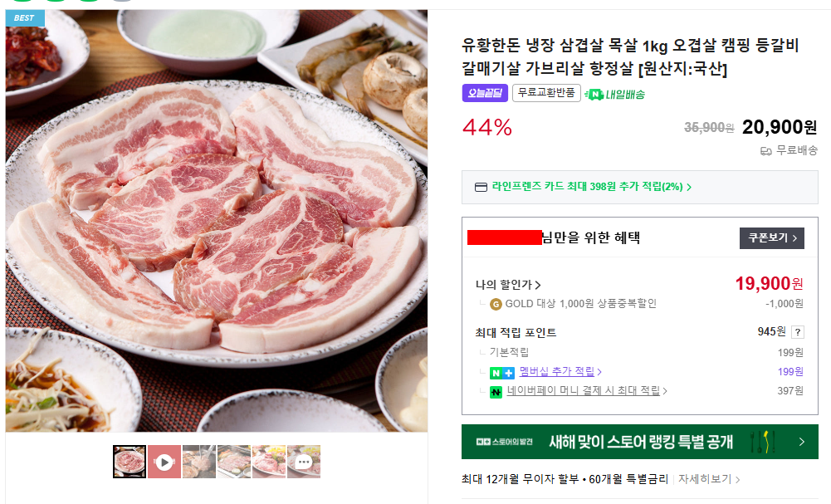Select the first pork plate thumbnail

[130, 462]
